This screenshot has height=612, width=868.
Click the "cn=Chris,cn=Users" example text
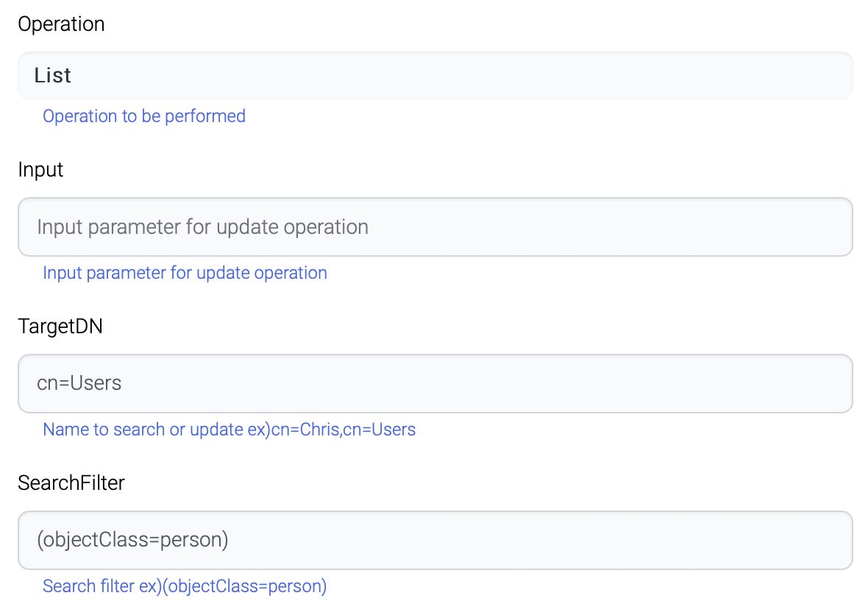pos(344,430)
